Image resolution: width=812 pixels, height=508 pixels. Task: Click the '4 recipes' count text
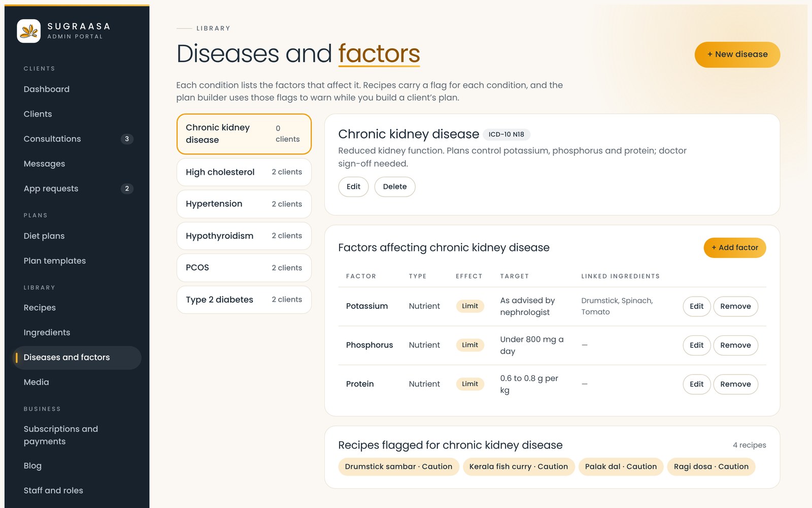[x=749, y=445]
